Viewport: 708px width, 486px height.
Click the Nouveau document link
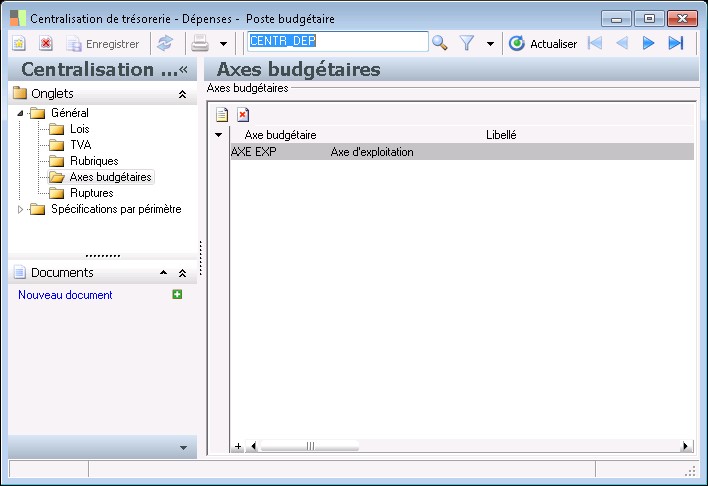coord(65,295)
